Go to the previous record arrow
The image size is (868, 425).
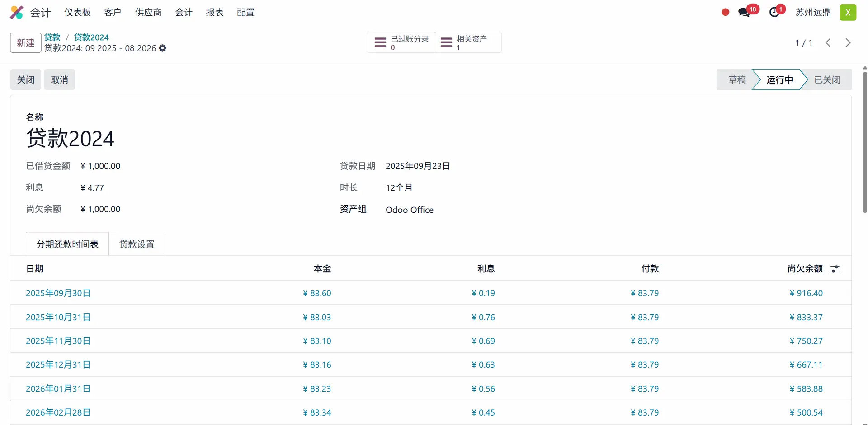point(828,43)
